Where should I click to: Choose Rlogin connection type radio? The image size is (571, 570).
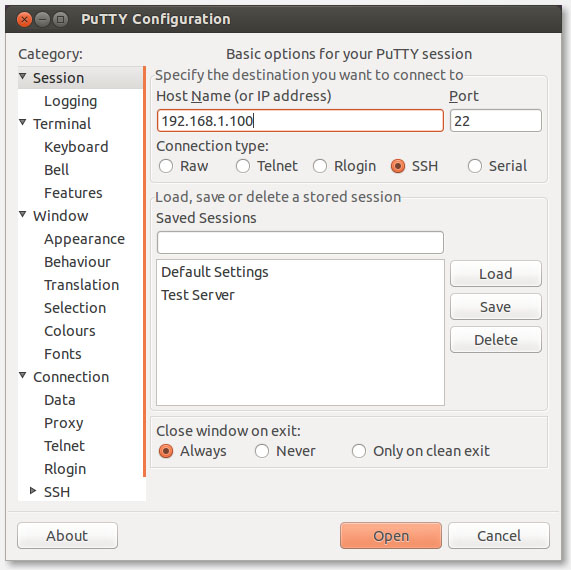(x=320, y=166)
